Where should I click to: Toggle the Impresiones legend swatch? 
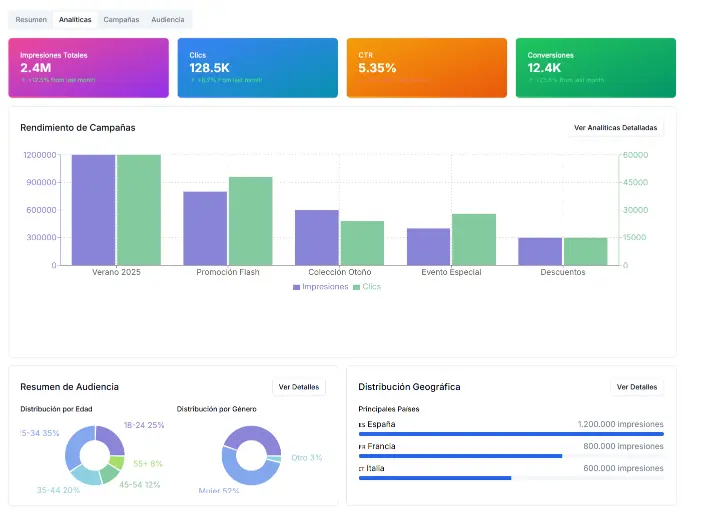point(296,287)
